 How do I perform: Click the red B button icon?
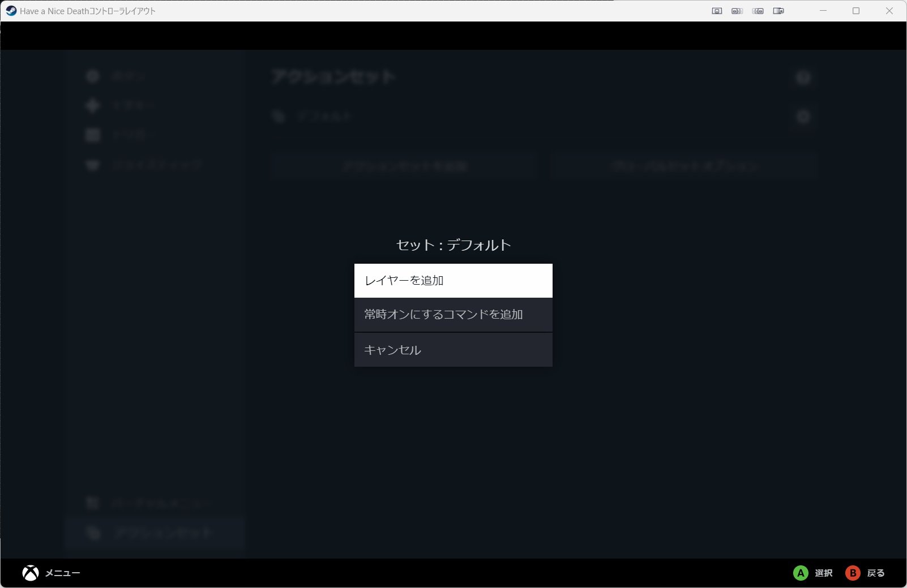click(x=853, y=573)
